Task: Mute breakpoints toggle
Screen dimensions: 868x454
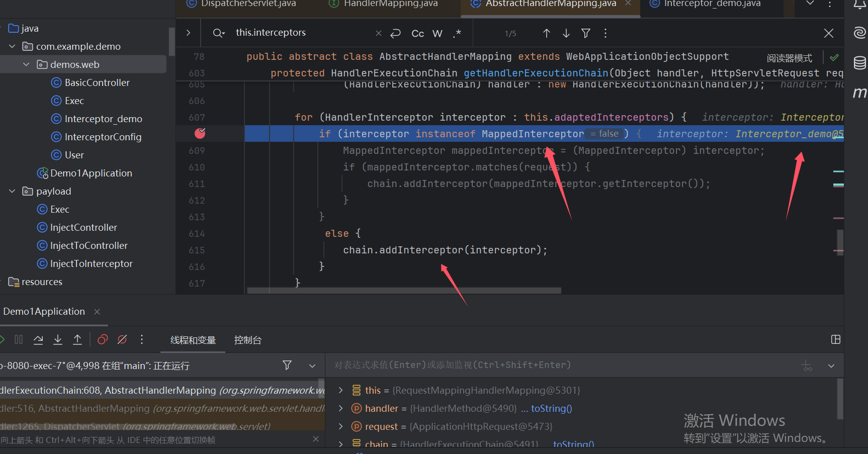Action: tap(122, 339)
